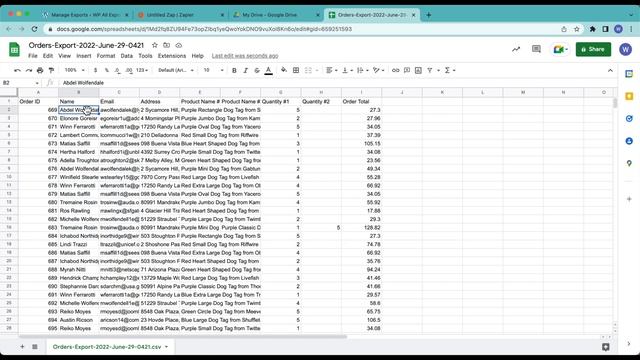Open the font family dropdown
Image resolution: width=640 pixels, height=360 pixels.
176,70
